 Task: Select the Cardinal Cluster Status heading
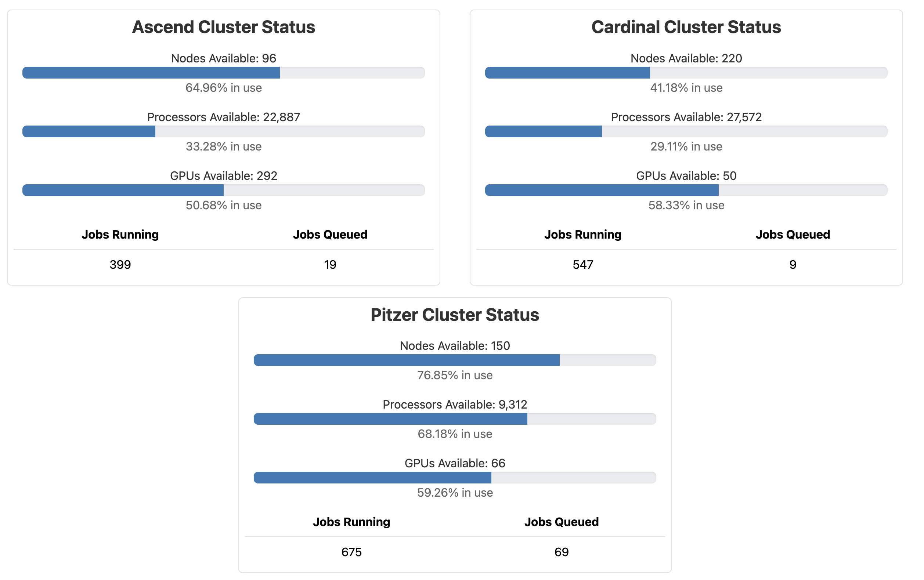(x=686, y=27)
